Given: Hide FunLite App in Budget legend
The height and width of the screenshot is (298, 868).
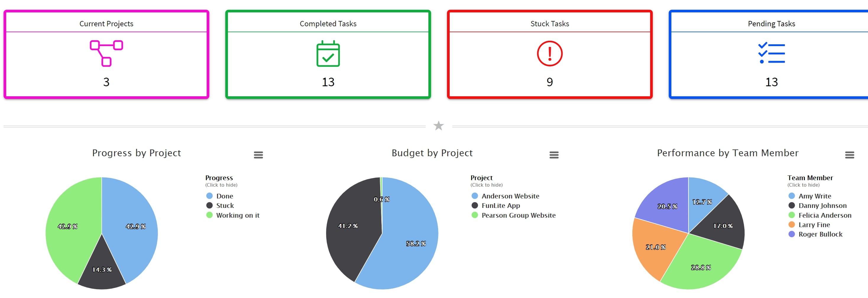Looking at the screenshot, I should [x=501, y=205].
